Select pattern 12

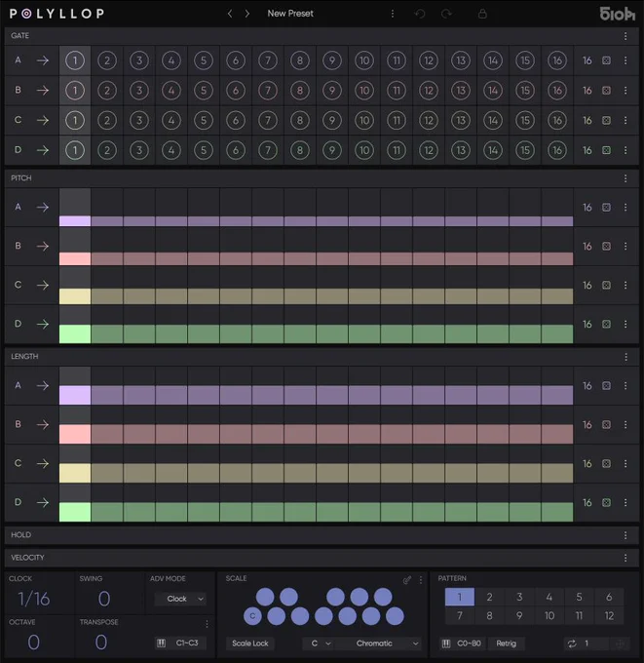coord(609,615)
